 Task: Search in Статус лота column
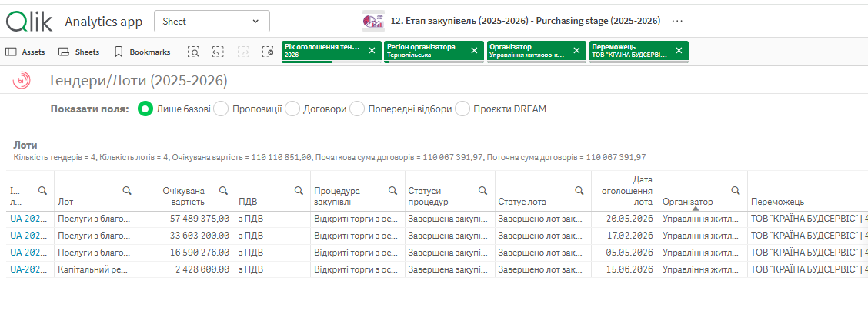point(579,191)
